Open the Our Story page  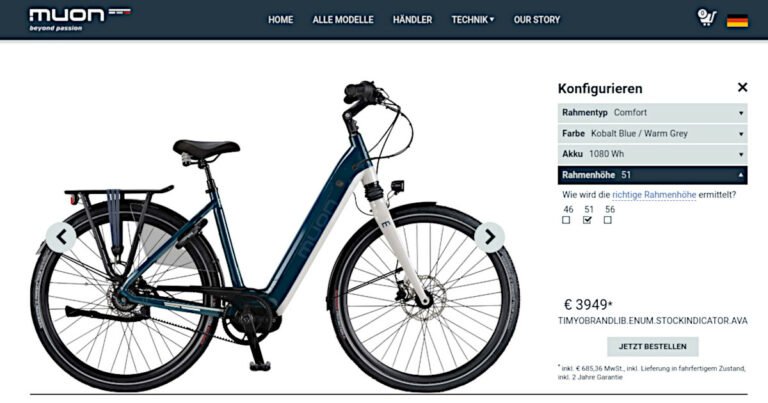pyautogui.click(x=536, y=20)
